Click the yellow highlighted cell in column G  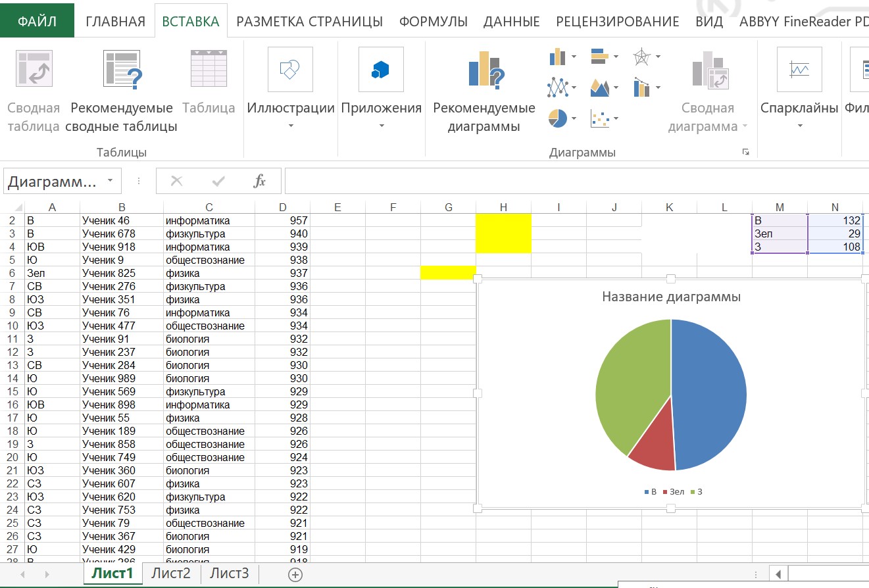(x=448, y=273)
